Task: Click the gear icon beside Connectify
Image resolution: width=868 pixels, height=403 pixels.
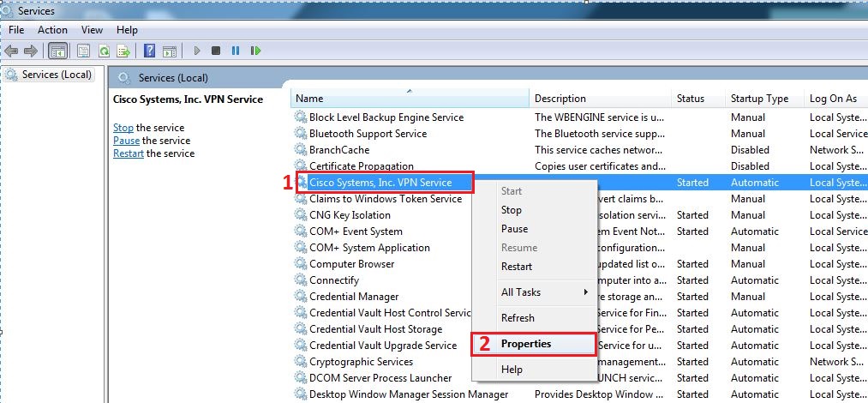Action: (301, 280)
